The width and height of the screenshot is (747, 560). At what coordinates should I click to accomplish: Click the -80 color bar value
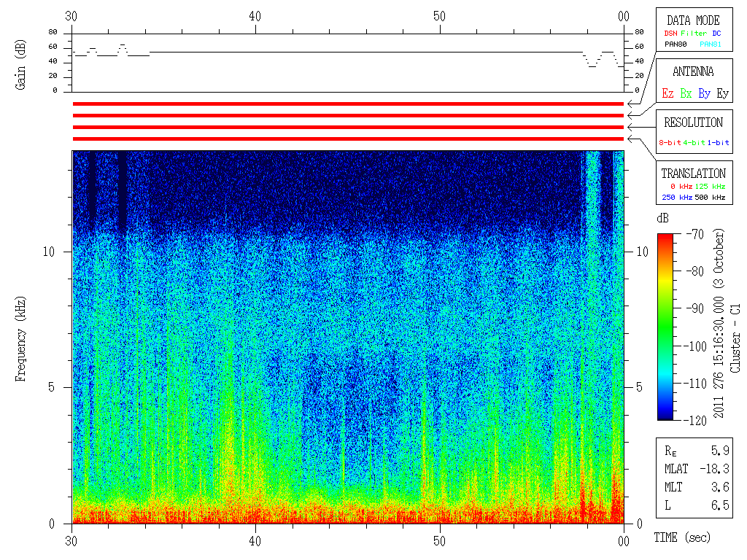(x=695, y=271)
